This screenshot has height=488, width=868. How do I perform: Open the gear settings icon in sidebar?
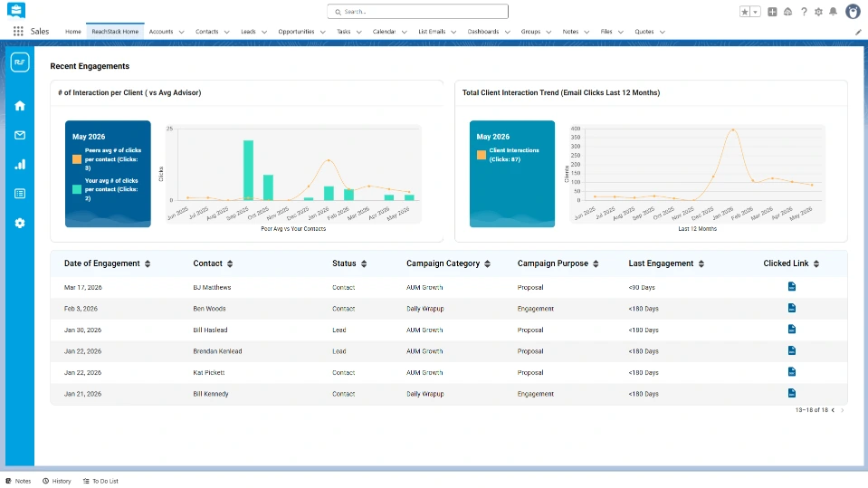pyautogui.click(x=20, y=224)
